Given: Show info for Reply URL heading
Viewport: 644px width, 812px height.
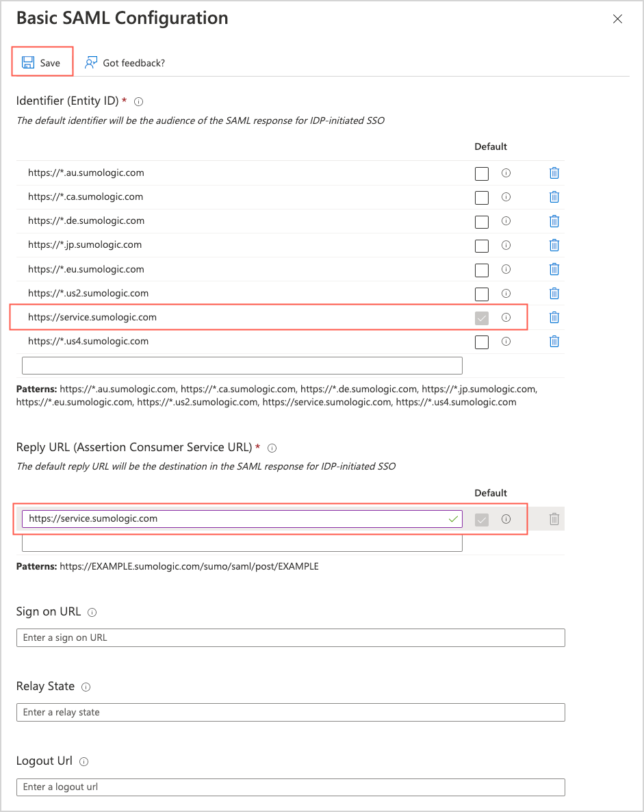Looking at the screenshot, I should [x=272, y=448].
